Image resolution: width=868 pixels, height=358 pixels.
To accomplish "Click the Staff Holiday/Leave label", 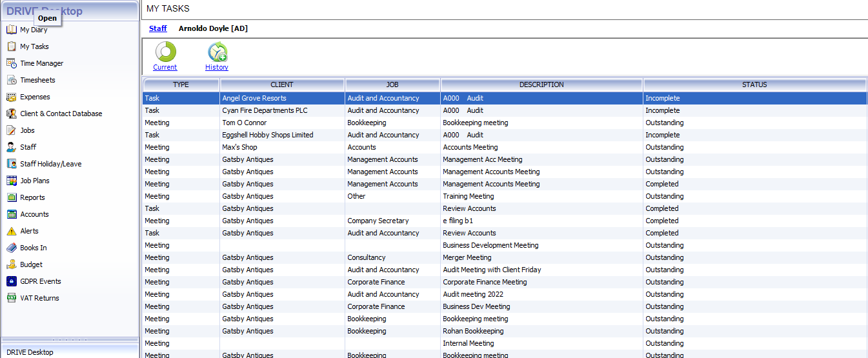I will coord(51,164).
